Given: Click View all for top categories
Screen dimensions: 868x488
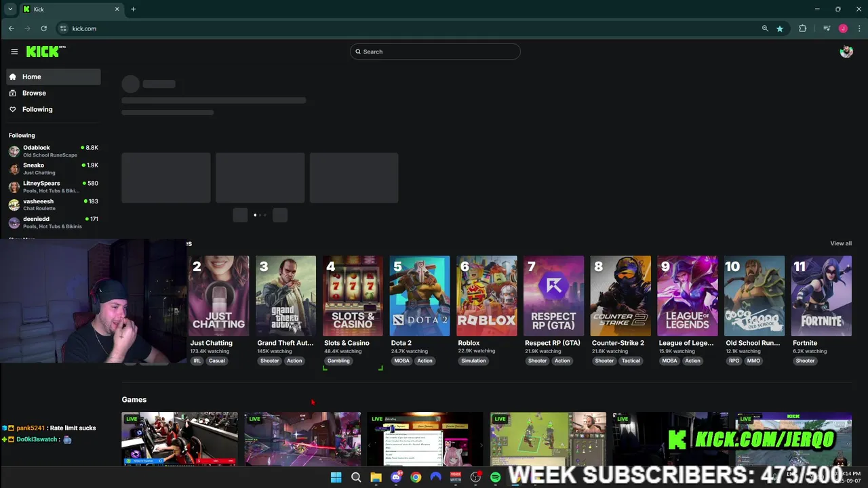Looking at the screenshot, I should click(841, 243).
